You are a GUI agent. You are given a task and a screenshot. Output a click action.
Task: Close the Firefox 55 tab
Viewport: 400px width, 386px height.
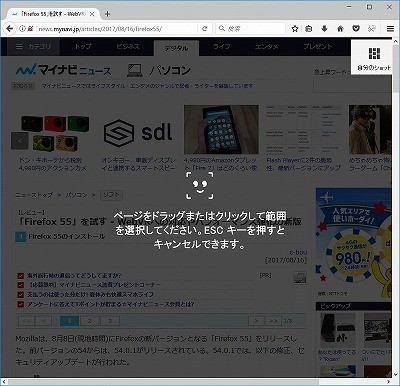(92, 14)
